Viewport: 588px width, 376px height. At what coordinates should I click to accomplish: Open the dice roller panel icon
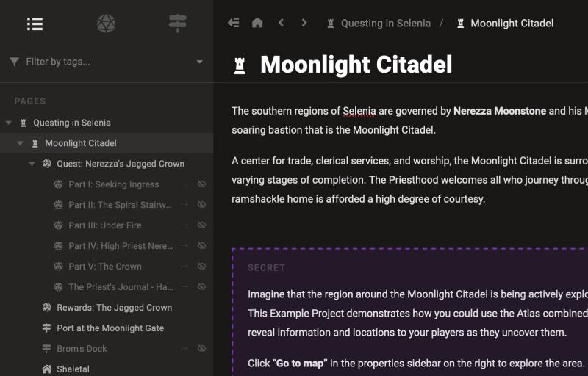106,23
